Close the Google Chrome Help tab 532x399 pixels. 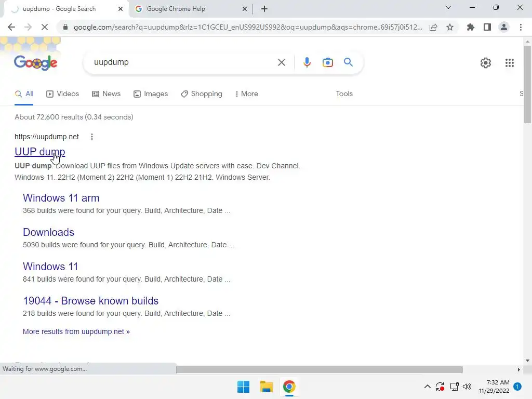(x=245, y=9)
